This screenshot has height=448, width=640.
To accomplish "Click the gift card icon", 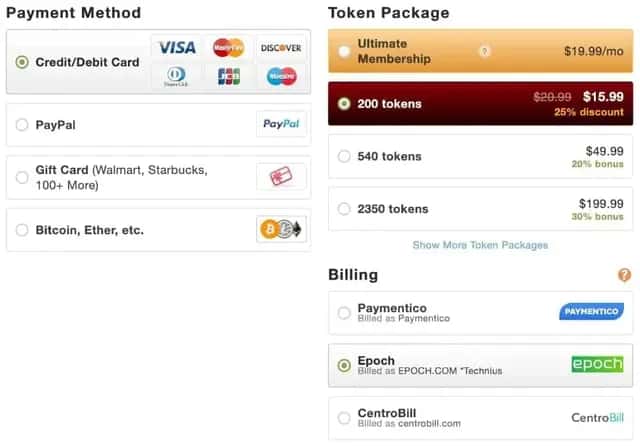I will pos(281,177).
